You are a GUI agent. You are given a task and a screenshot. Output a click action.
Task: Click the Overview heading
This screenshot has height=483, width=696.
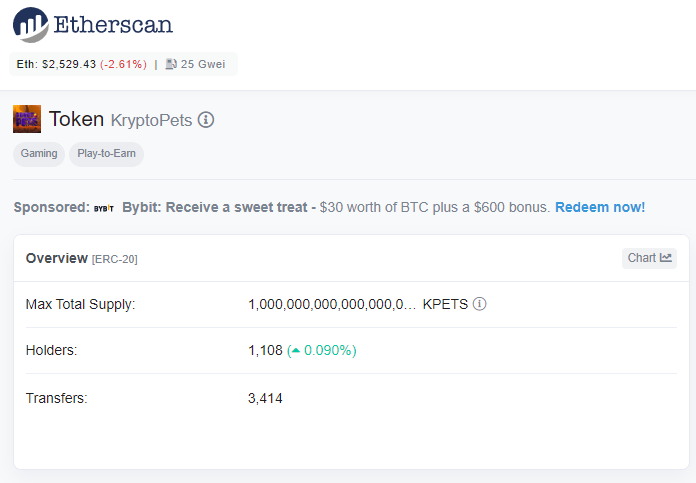coord(57,258)
